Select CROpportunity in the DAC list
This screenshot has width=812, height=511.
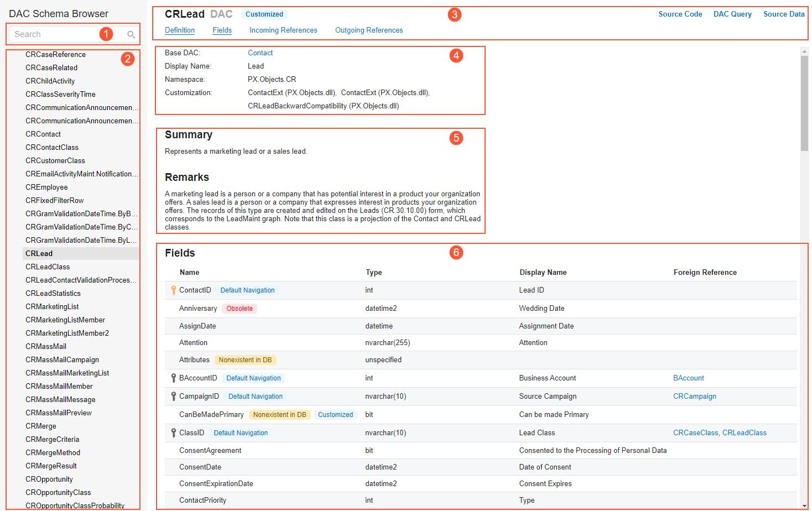point(49,479)
